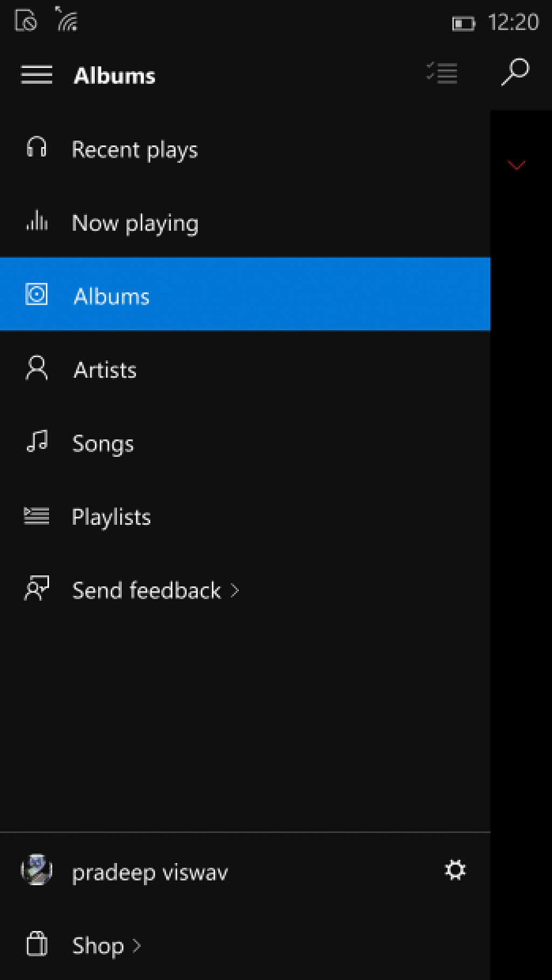The image size is (552, 980).
Task: Click the Albums disc icon
Action: pos(37,294)
